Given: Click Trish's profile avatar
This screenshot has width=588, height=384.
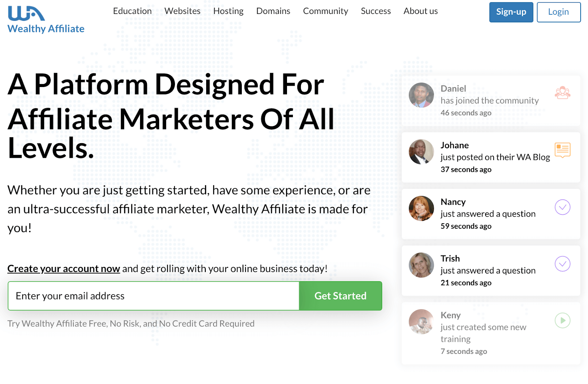Looking at the screenshot, I should click(x=421, y=265).
